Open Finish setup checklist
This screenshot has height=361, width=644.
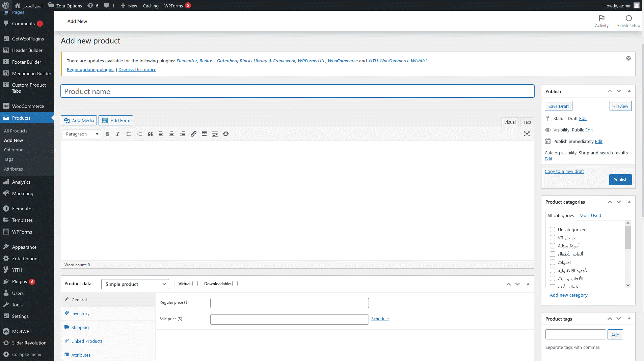pos(628,21)
